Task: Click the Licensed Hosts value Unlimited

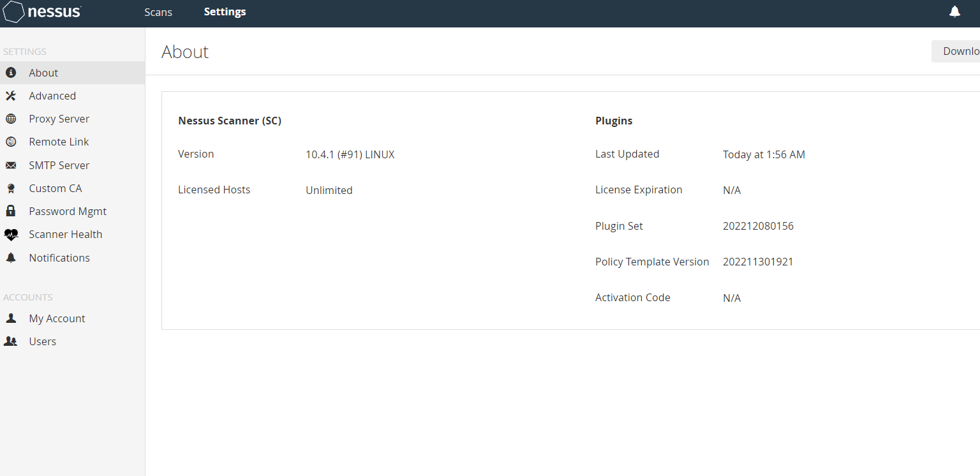Action: (x=329, y=190)
